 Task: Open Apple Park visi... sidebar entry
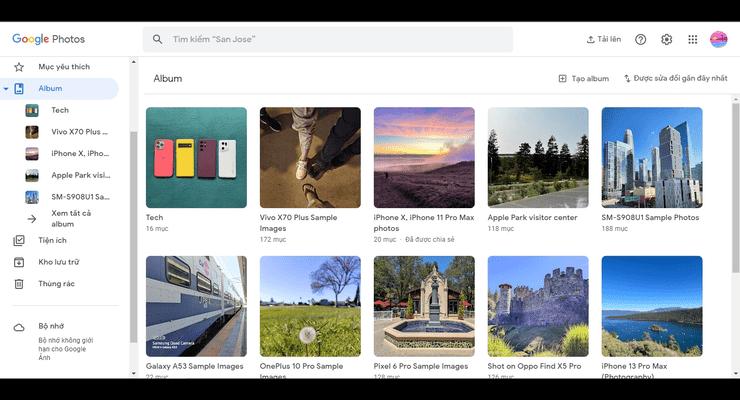(x=81, y=175)
